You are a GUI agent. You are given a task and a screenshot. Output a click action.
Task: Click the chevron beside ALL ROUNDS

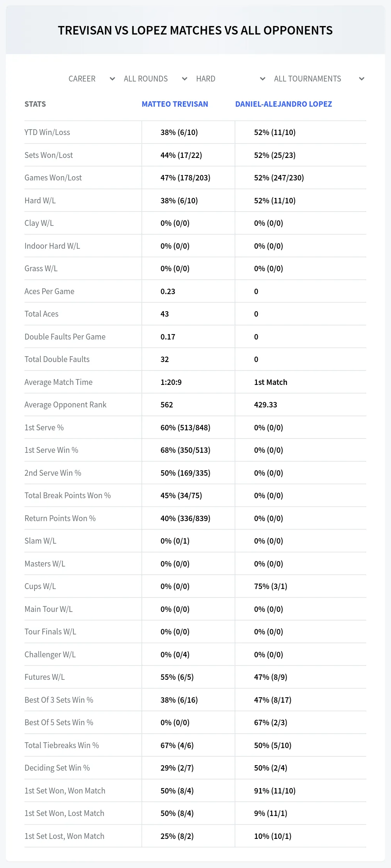coord(184,79)
